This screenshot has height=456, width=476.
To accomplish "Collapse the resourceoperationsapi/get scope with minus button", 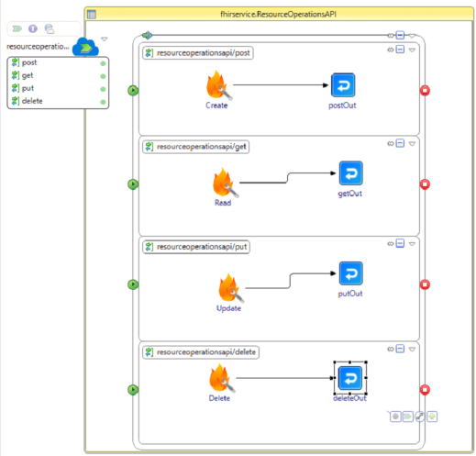I will 400,143.
